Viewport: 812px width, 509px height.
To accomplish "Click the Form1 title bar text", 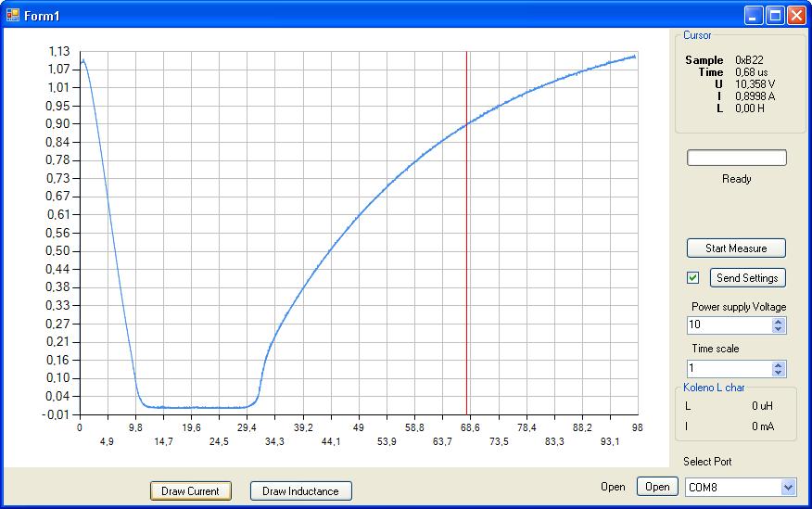I will click(x=42, y=16).
